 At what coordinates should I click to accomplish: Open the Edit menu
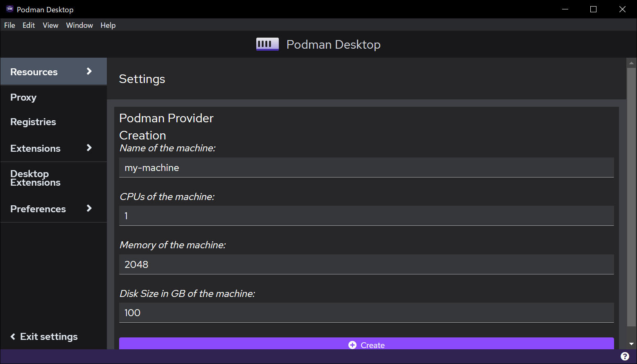29,25
